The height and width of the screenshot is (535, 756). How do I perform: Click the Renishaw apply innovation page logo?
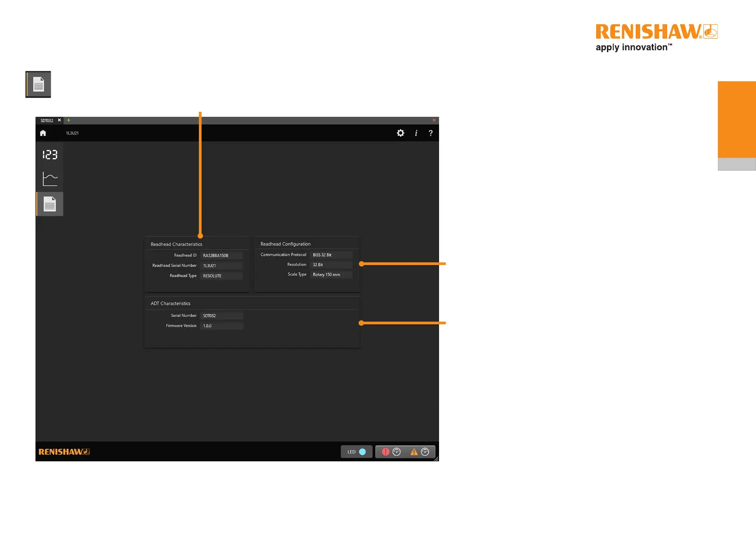[x=657, y=38]
